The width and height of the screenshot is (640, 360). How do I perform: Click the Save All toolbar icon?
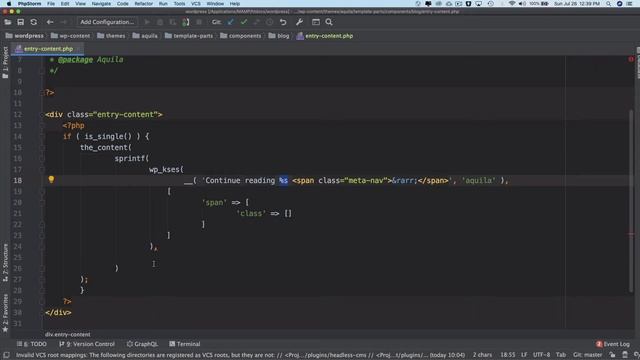tap(20, 22)
